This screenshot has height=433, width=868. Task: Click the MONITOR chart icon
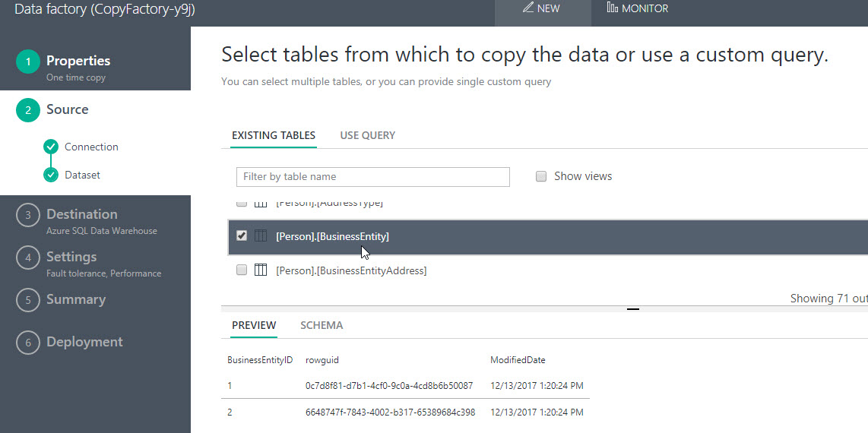pos(612,8)
